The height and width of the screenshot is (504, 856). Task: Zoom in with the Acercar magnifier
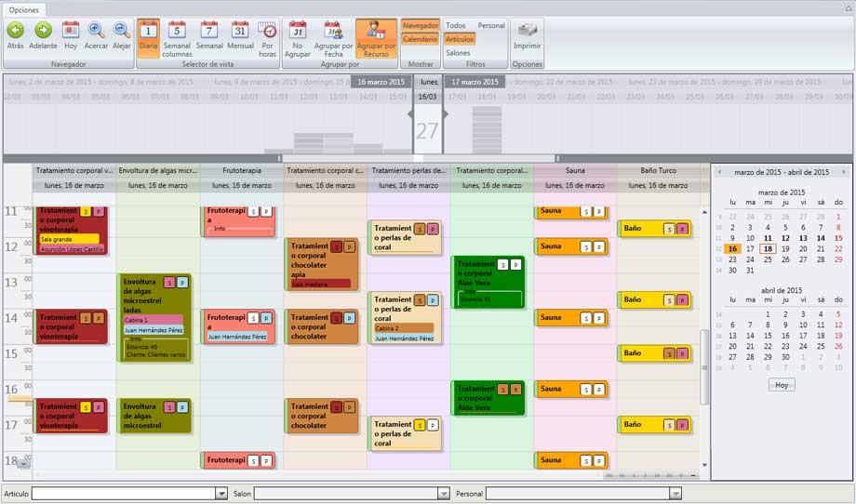coord(96,31)
